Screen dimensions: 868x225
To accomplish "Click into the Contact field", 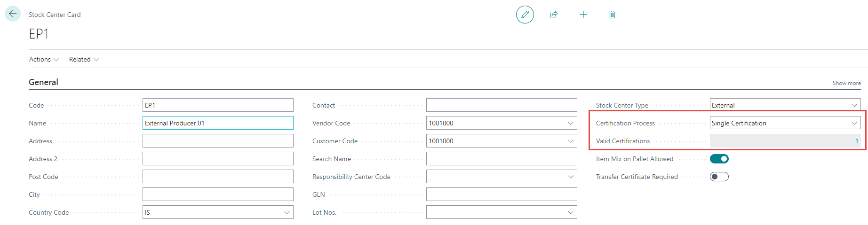I will click(x=501, y=105).
